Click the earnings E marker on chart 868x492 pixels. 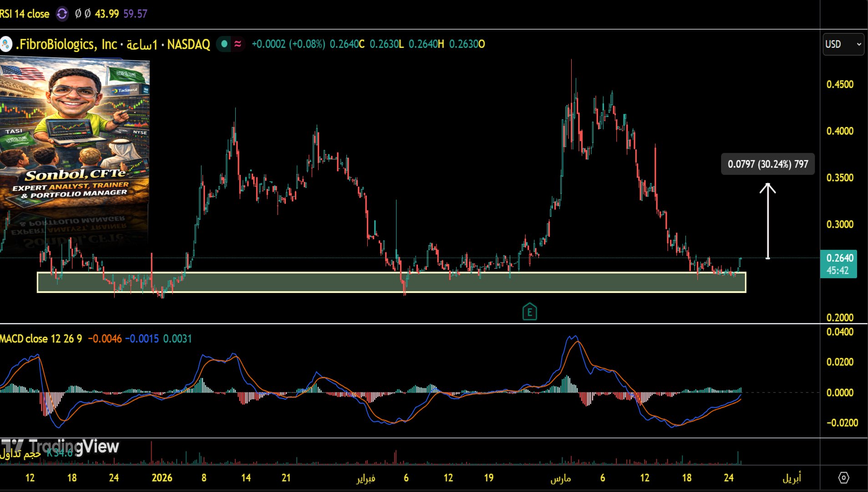point(529,312)
